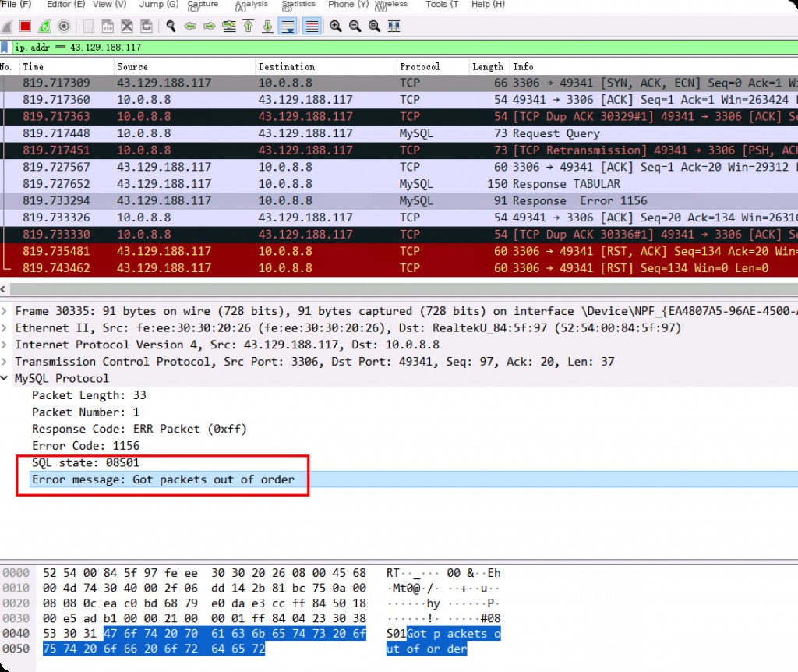Screen dimensions: 798x672
Task: Open the View menu
Action: click(109, 4)
